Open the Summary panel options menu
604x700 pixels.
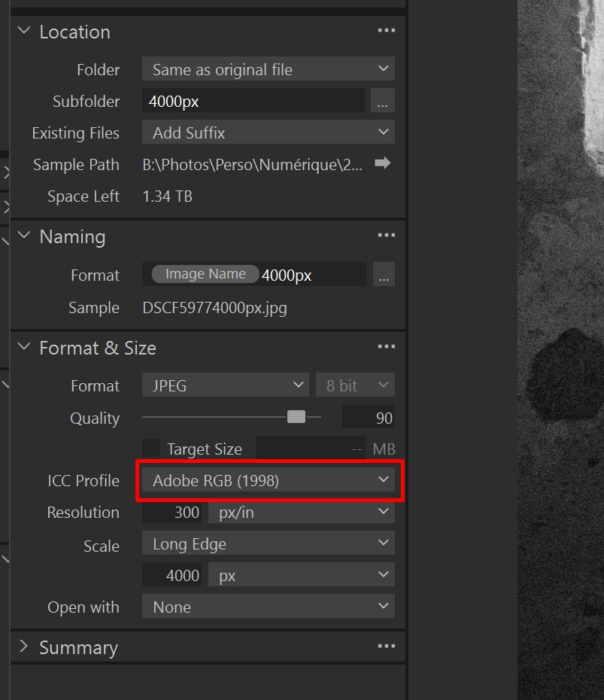(x=386, y=646)
